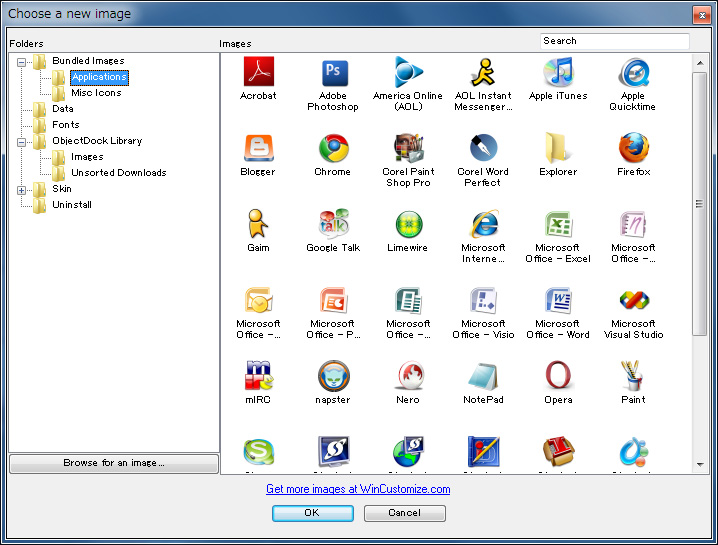Choose the Microsoft Office Excel icon
The image size is (718, 545).
[559, 224]
